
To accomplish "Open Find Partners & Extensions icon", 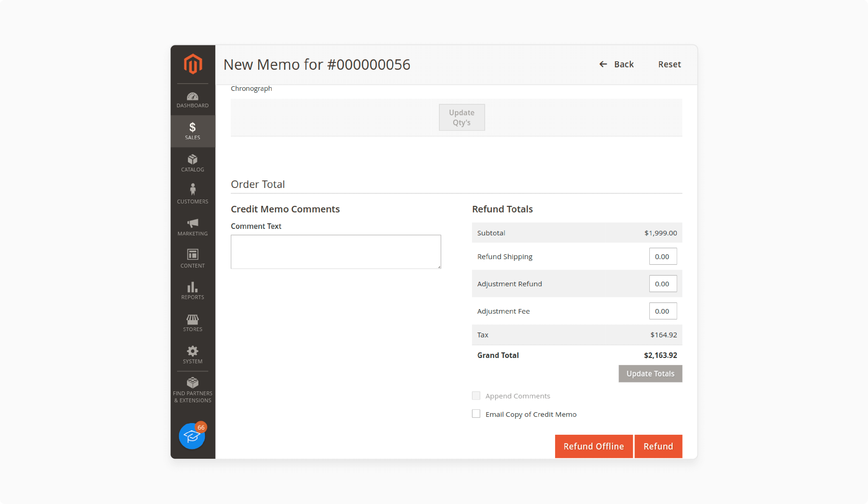I will click(193, 390).
